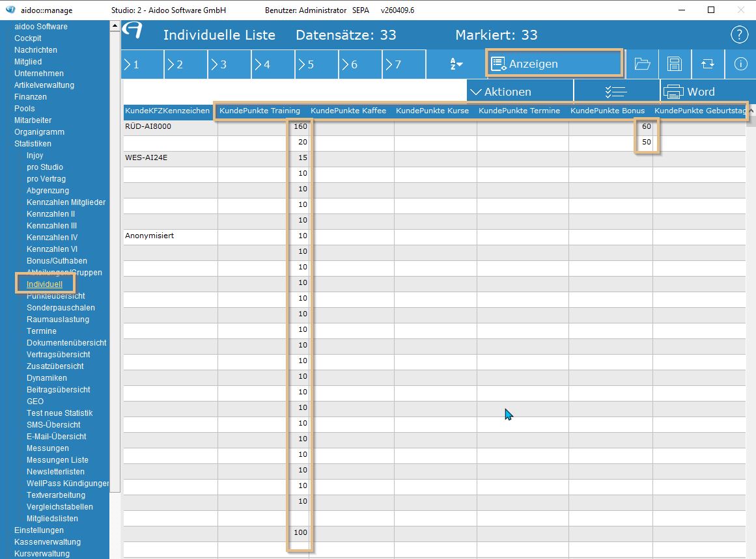Open Sonderpauschalen entry

tap(61, 308)
